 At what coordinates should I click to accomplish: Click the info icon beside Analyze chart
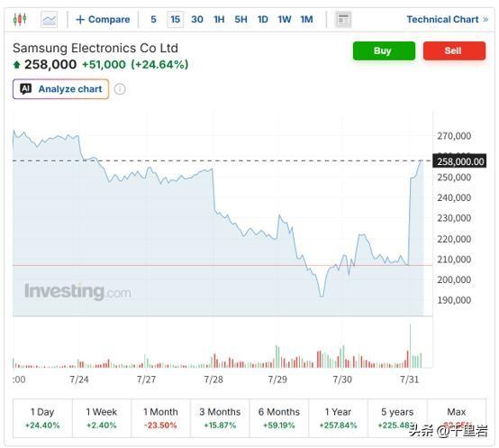click(x=120, y=89)
